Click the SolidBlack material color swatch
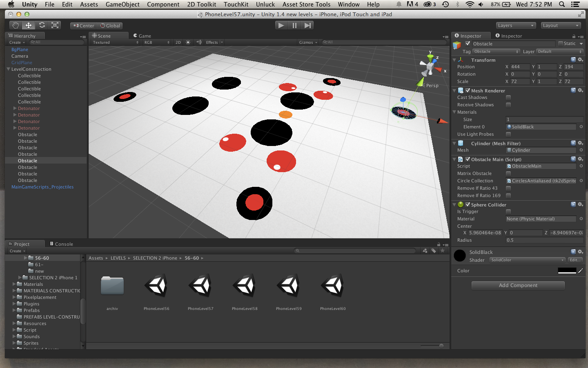Viewport: 588px width, 368px height. (567, 271)
